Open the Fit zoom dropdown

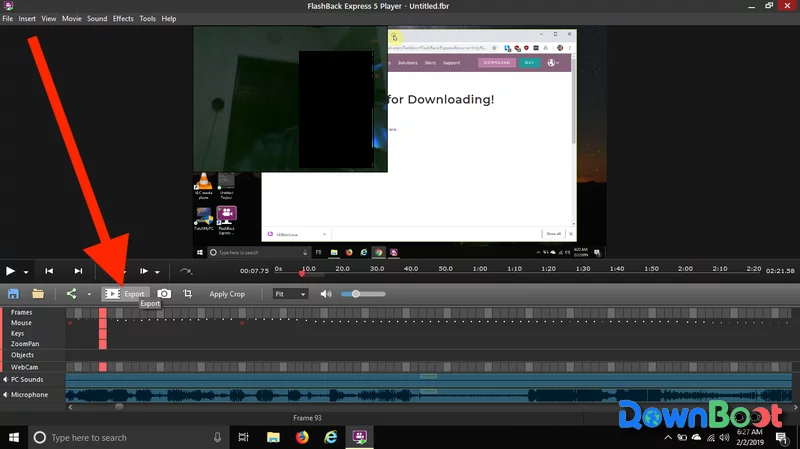[290, 294]
